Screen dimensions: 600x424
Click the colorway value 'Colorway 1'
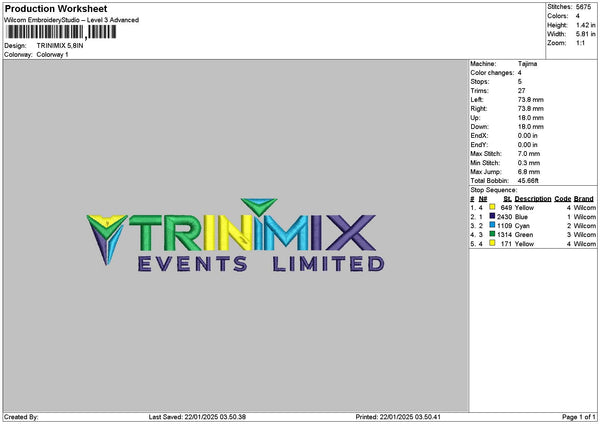pyautogui.click(x=52, y=55)
